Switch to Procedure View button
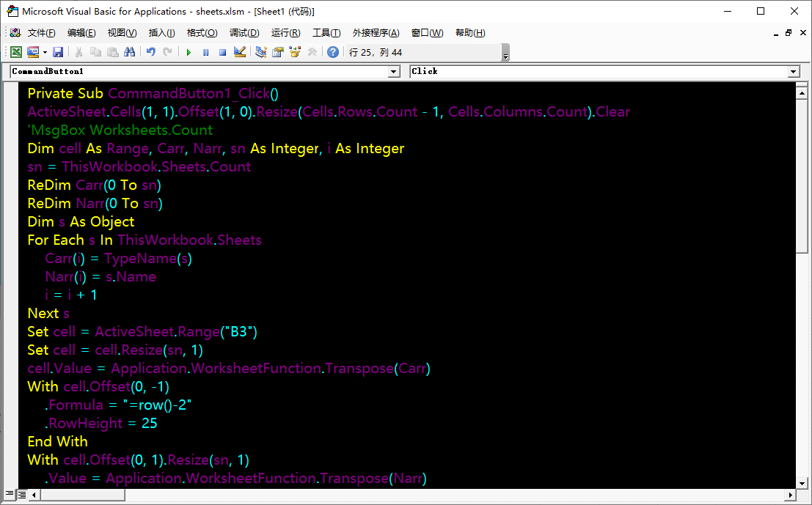Image resolution: width=812 pixels, height=505 pixels. [x=10, y=495]
